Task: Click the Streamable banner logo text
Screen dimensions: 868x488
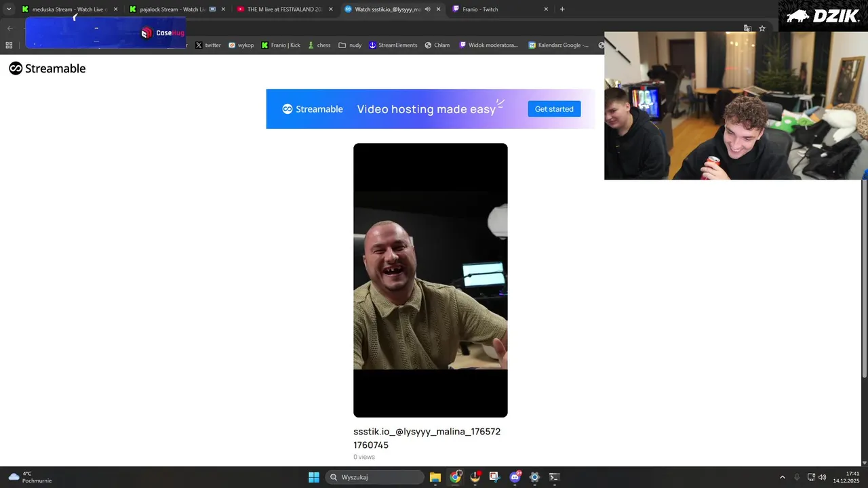Action: (x=313, y=109)
